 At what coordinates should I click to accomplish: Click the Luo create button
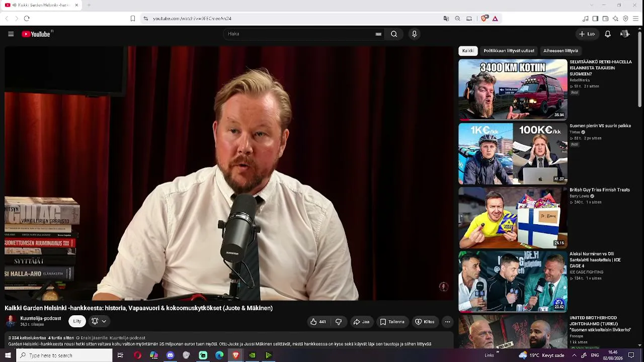click(x=587, y=34)
